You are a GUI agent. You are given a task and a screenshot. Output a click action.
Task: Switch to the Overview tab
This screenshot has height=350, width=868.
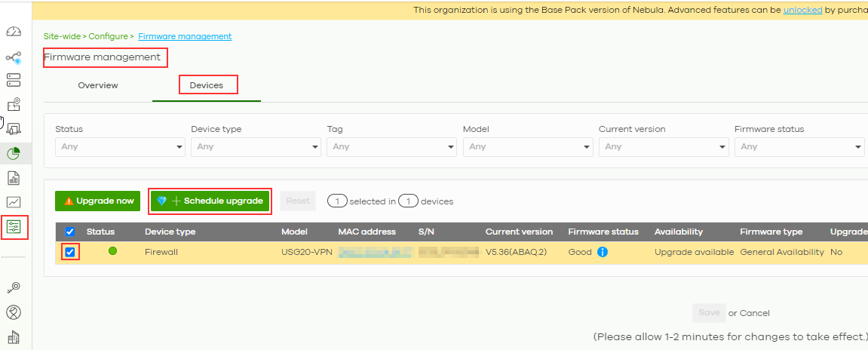click(98, 85)
